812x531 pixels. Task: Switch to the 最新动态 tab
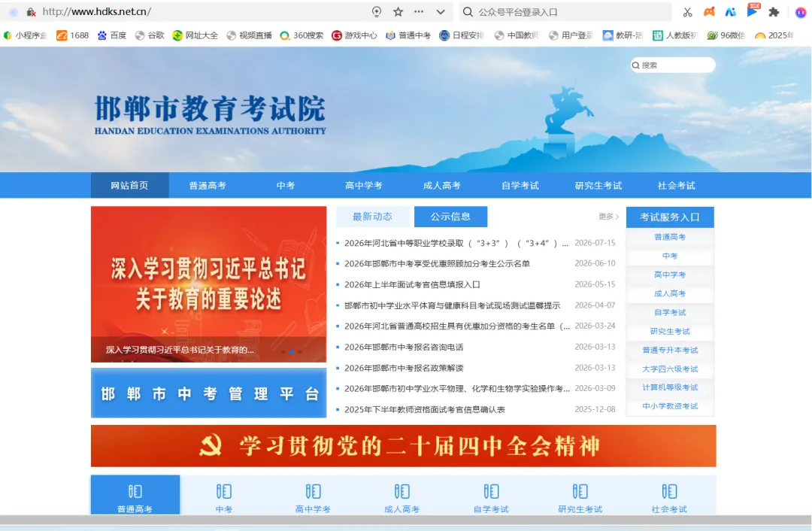(x=372, y=217)
